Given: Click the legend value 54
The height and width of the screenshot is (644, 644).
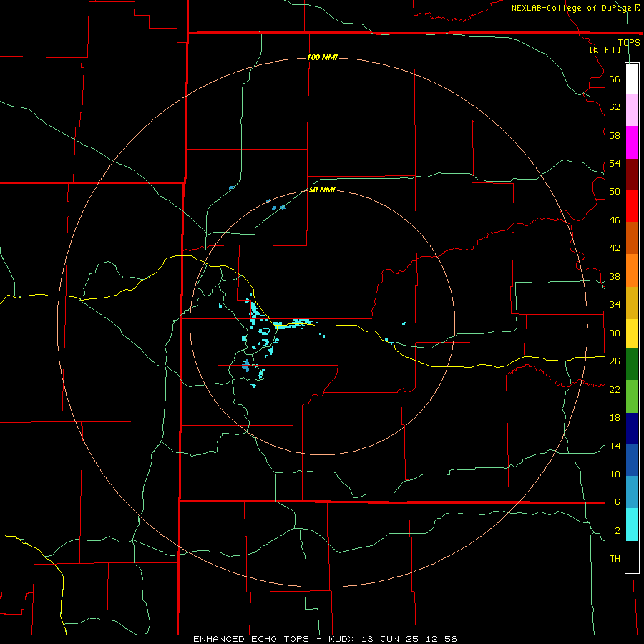Looking at the screenshot, I should (615, 163).
